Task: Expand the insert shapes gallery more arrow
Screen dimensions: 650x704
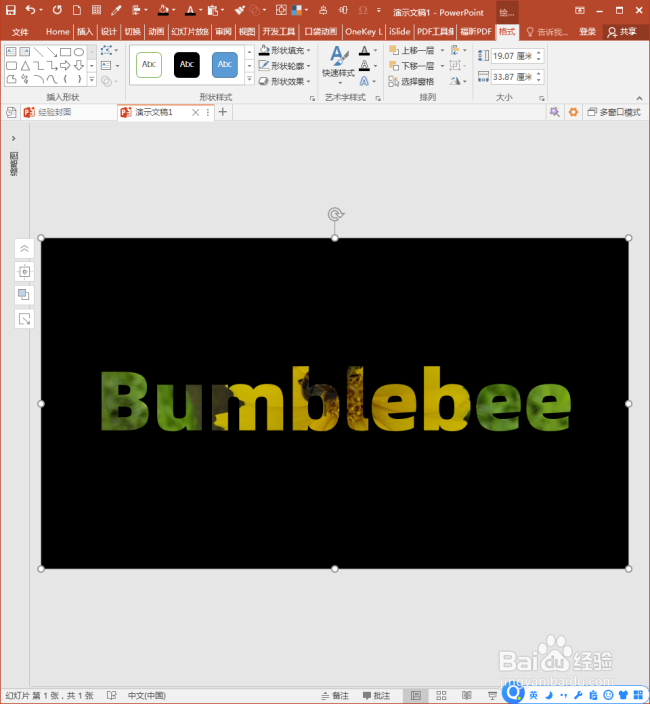Action: (x=92, y=79)
